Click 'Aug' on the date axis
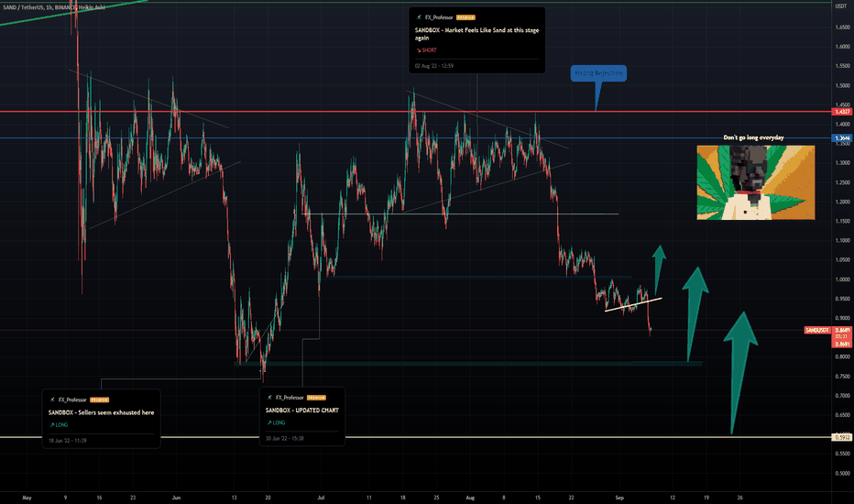The width and height of the screenshot is (854, 504). coord(471,498)
